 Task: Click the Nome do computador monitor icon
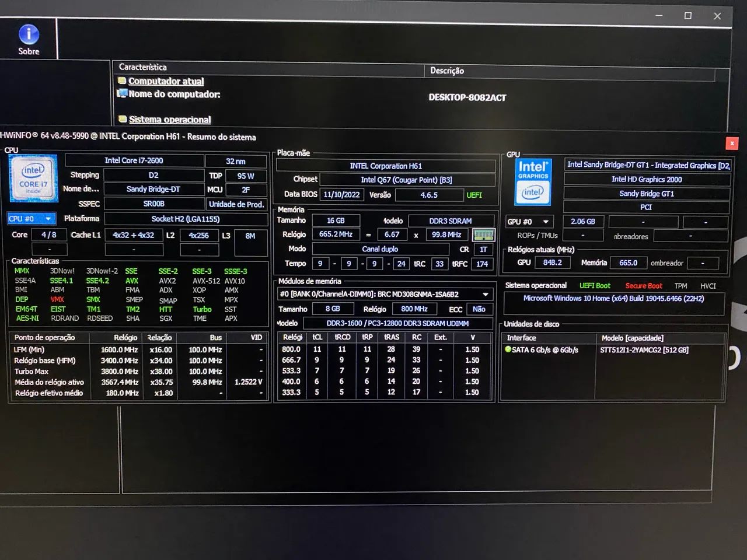tap(122, 93)
